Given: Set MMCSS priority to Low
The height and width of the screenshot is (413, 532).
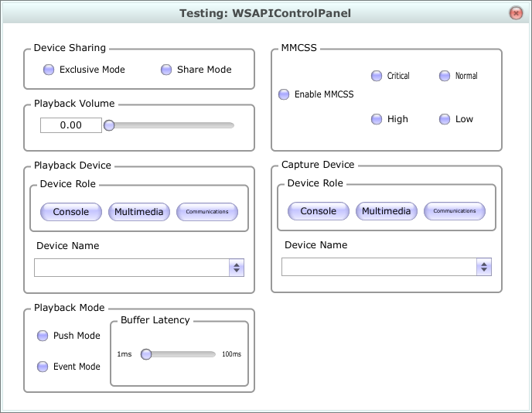Looking at the screenshot, I should 445,119.
